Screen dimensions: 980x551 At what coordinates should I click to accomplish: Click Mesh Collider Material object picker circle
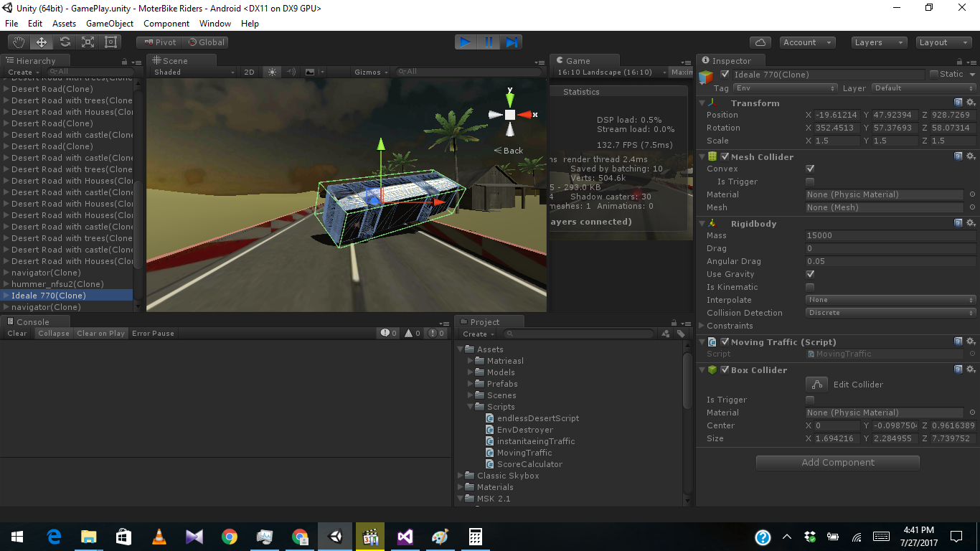(x=972, y=194)
